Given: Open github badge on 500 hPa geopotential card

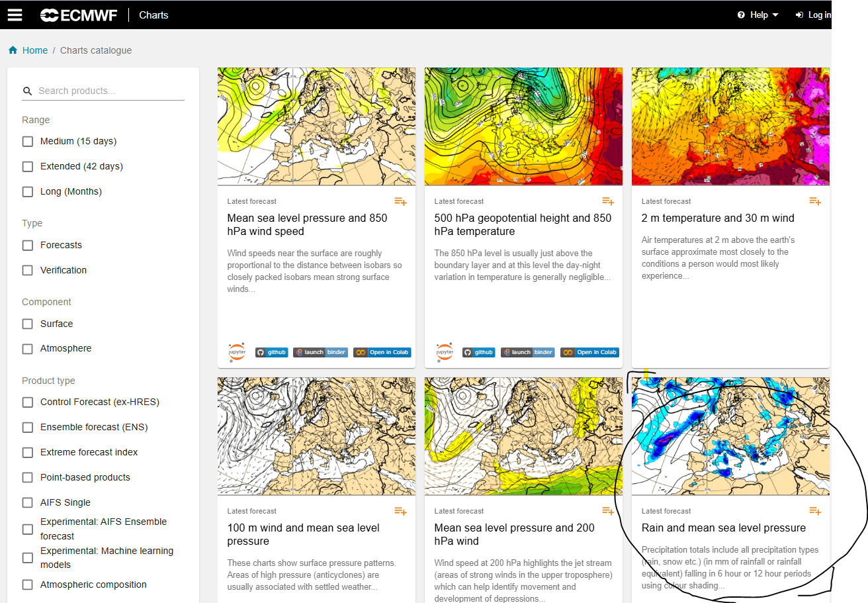Looking at the screenshot, I should [x=478, y=352].
